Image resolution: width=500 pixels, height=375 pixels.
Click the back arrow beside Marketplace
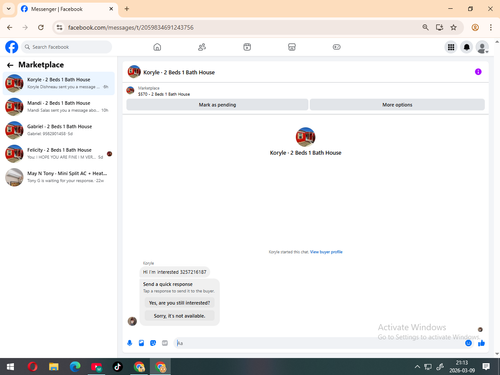(x=10, y=65)
